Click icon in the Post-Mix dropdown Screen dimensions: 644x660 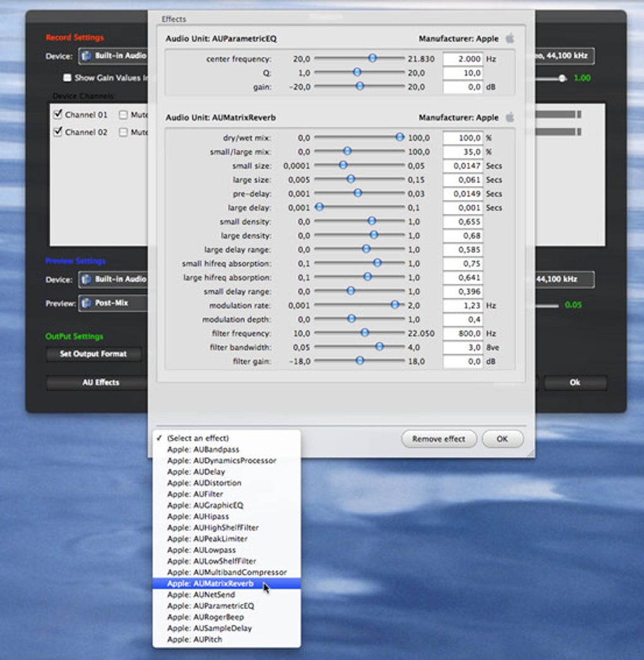[x=86, y=303]
